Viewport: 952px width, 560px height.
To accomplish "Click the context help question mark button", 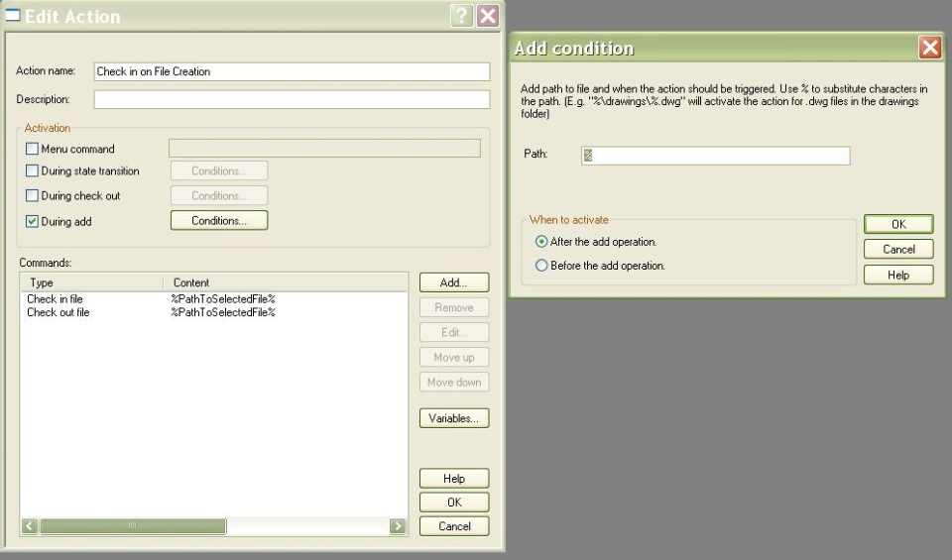I will pyautogui.click(x=461, y=16).
